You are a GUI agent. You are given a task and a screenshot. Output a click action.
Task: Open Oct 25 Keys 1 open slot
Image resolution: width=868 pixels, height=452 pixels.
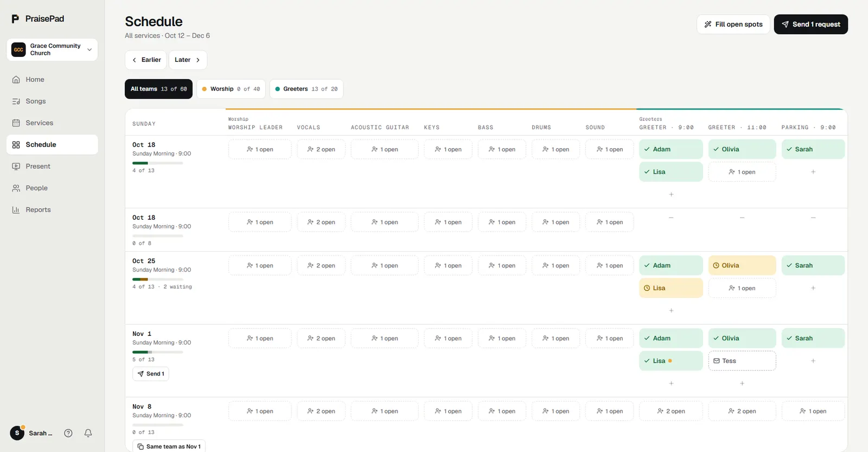(x=448, y=265)
